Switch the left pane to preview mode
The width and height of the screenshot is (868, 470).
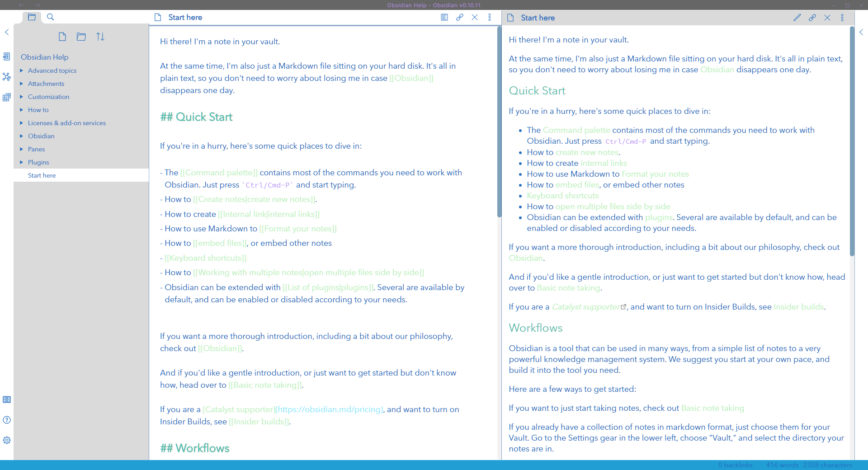point(444,17)
